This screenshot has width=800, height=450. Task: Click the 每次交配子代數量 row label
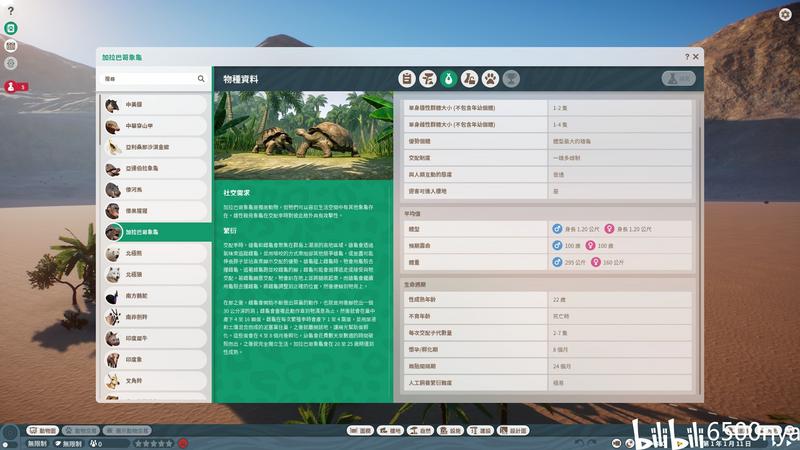tap(430, 333)
